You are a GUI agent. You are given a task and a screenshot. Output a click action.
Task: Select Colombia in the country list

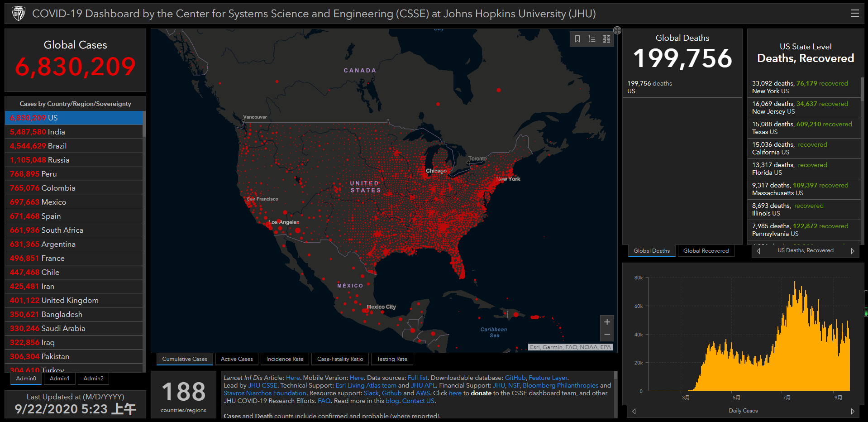coord(74,188)
